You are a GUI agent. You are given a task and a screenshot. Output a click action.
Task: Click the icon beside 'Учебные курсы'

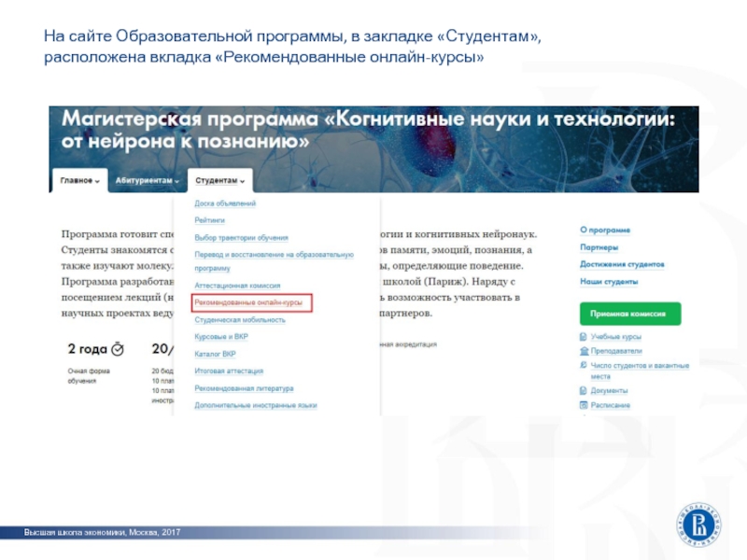tap(583, 337)
